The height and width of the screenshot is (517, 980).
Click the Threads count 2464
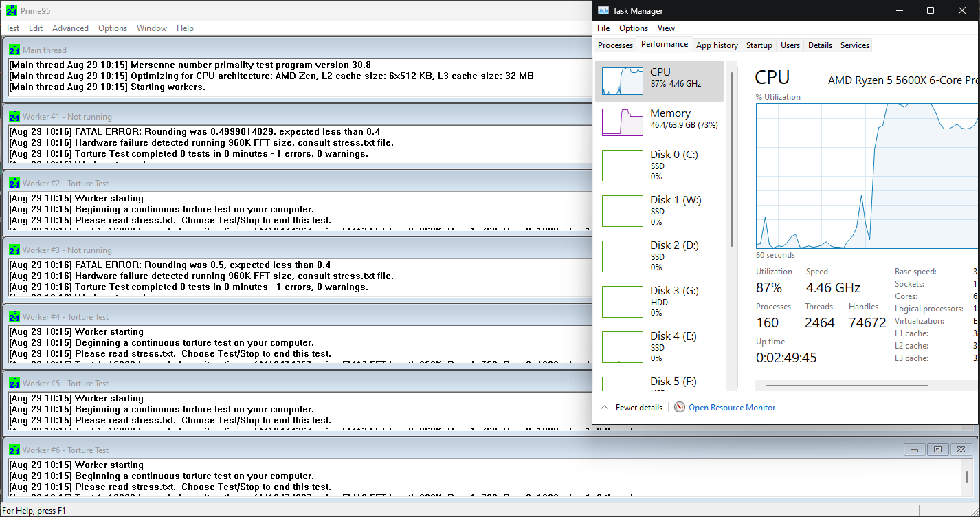(820, 322)
